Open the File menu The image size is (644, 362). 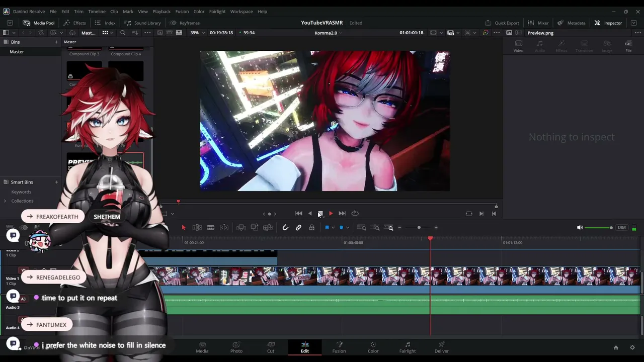coord(53,11)
